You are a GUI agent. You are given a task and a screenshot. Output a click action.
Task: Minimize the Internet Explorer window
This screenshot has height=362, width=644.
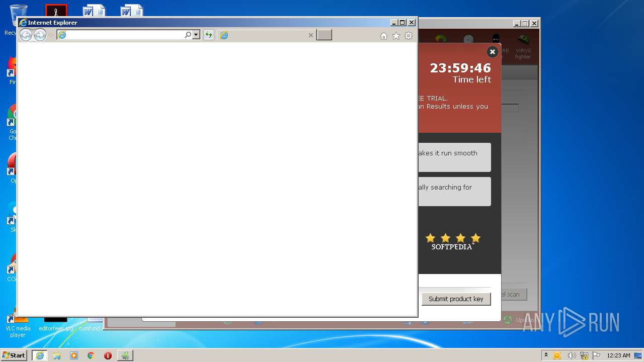(x=394, y=23)
